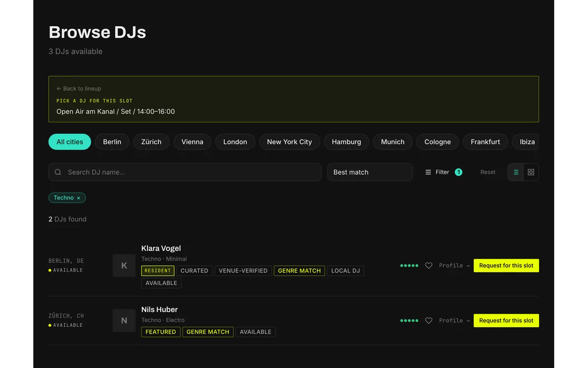Image resolution: width=588 pixels, height=368 pixels.
Task: Click the ZÜRICH, CH location label
Action: (x=66, y=316)
